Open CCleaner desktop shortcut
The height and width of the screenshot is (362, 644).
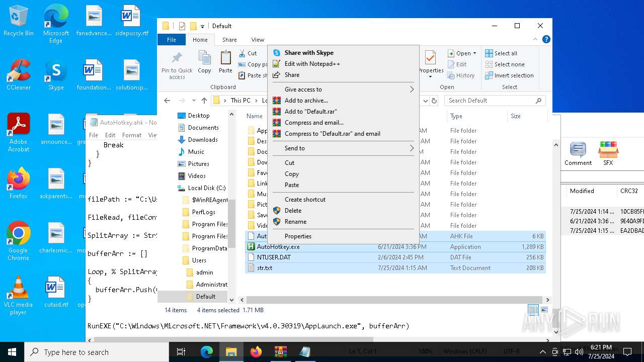click(19, 75)
